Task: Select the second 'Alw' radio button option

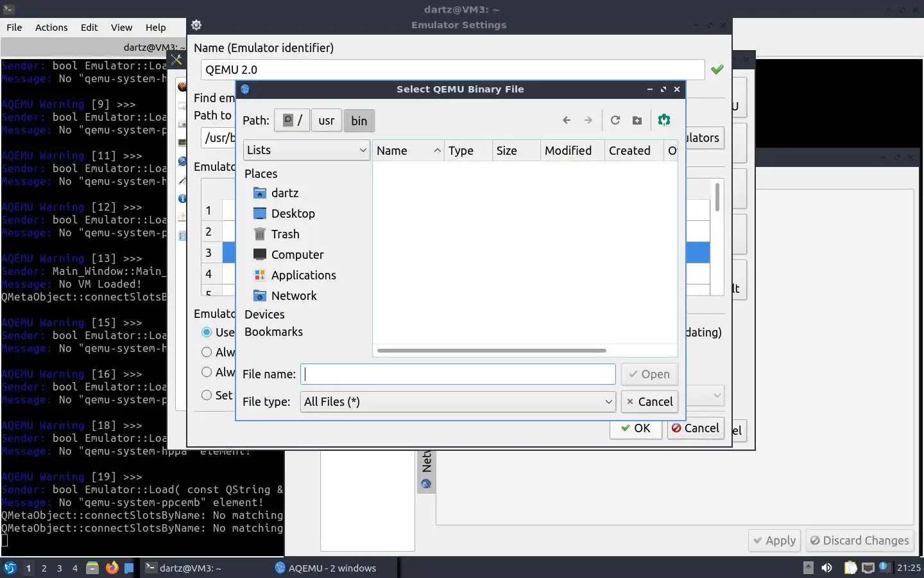Action: pyautogui.click(x=207, y=372)
